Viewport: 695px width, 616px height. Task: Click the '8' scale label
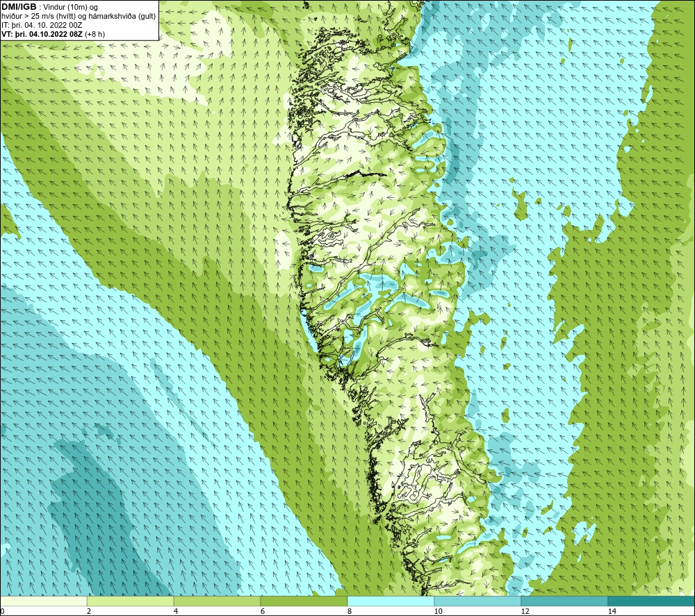350,612
